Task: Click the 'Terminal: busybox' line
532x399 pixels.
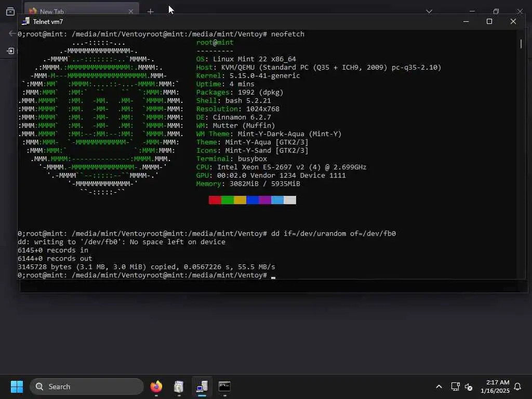Action: point(231,159)
